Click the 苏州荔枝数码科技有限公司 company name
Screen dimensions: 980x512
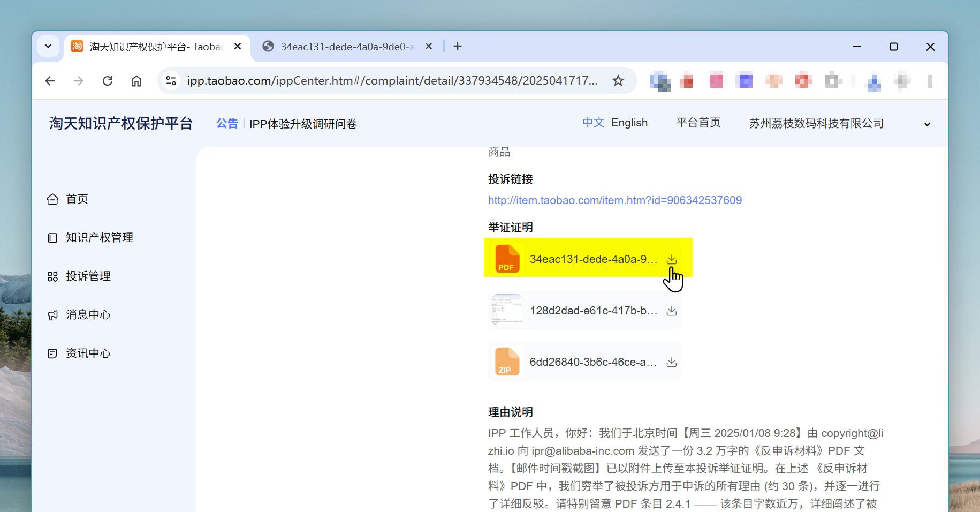816,124
